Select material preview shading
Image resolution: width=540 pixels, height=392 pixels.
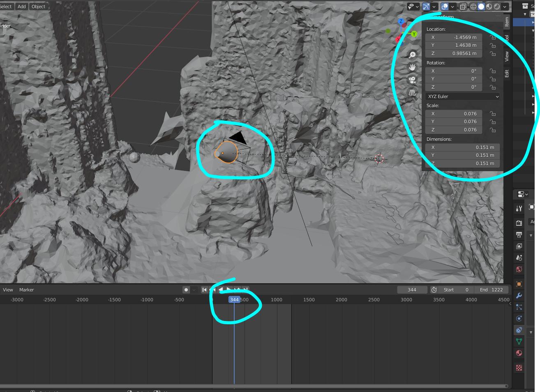489,7
